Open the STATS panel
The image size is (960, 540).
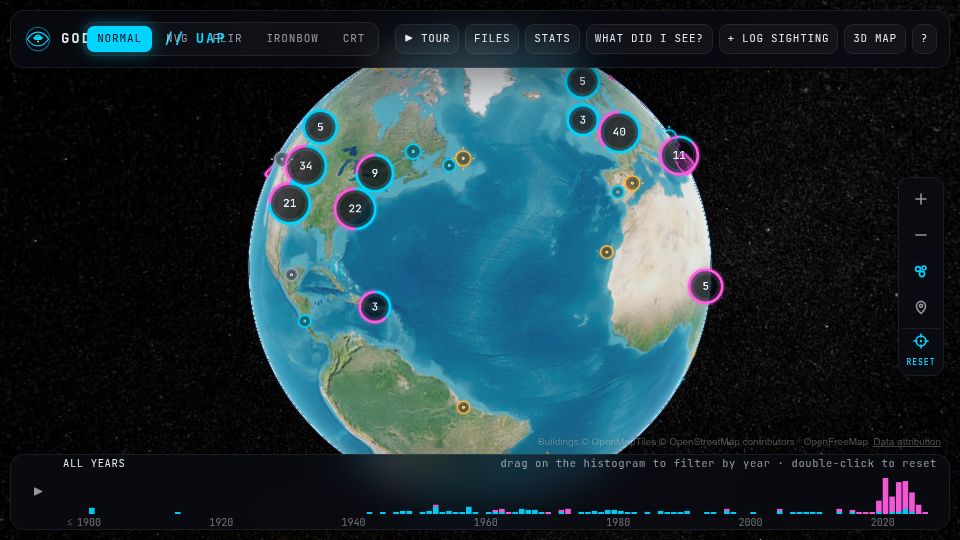tap(552, 39)
